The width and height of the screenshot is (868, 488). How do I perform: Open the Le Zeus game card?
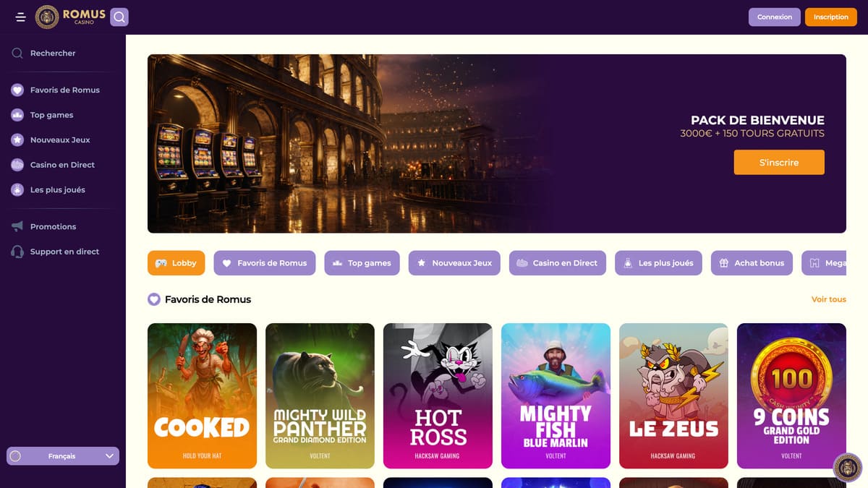pyautogui.click(x=673, y=395)
